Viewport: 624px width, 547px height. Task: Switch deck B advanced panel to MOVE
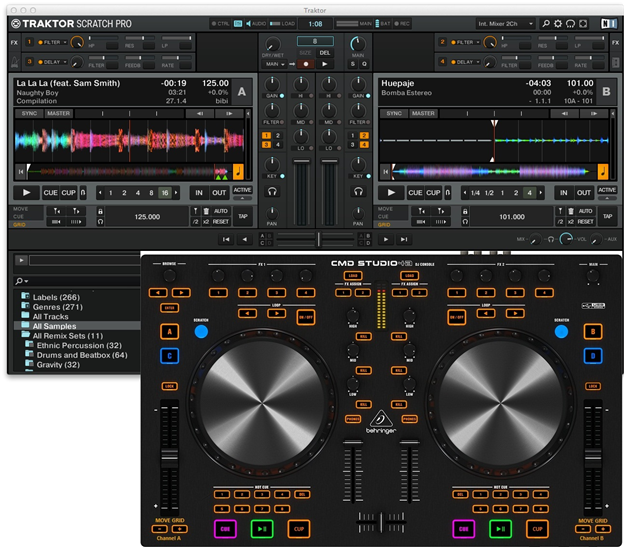point(385,209)
